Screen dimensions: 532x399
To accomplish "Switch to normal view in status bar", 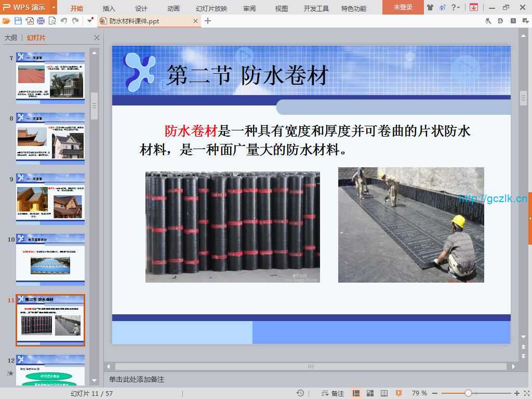I will [x=356, y=393].
